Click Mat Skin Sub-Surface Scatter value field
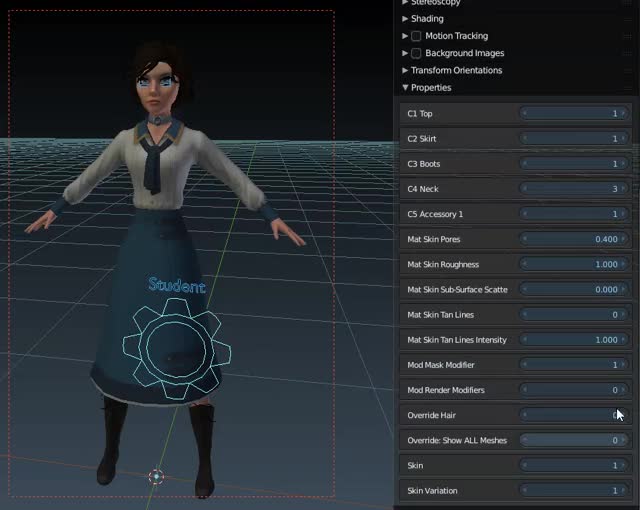Screen dimensions: 640x510 [574, 289]
